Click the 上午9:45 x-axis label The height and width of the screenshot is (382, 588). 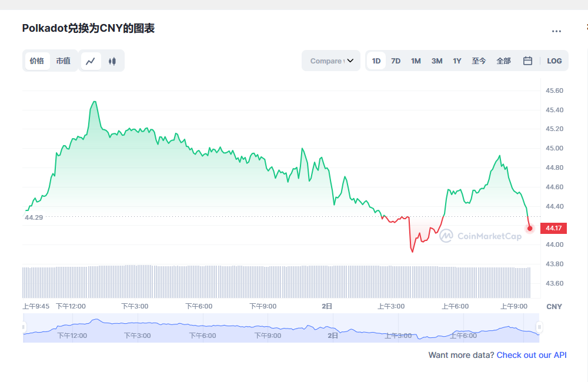tap(36, 306)
